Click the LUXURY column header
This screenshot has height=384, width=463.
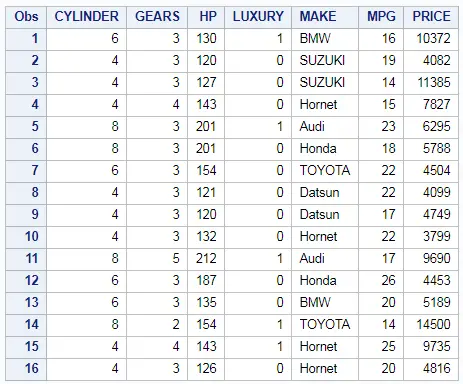point(258,17)
